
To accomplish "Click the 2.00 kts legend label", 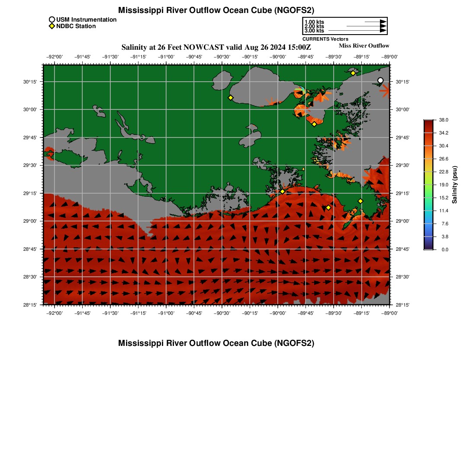I will [x=314, y=26].
